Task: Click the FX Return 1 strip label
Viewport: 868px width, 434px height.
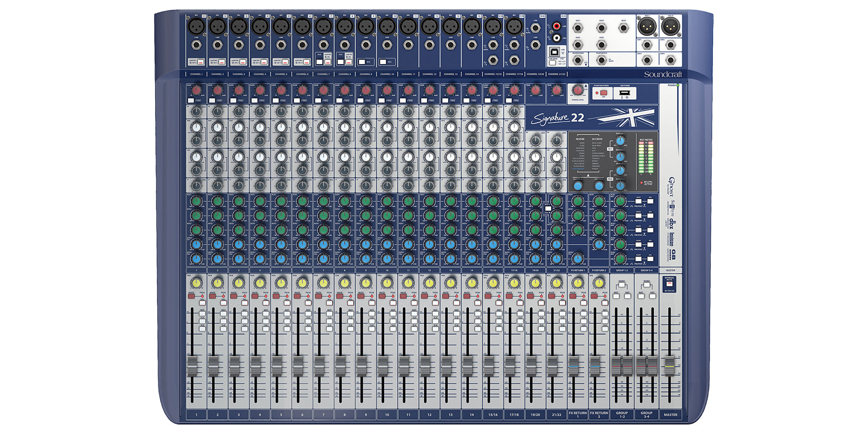Action: pyautogui.click(x=578, y=414)
